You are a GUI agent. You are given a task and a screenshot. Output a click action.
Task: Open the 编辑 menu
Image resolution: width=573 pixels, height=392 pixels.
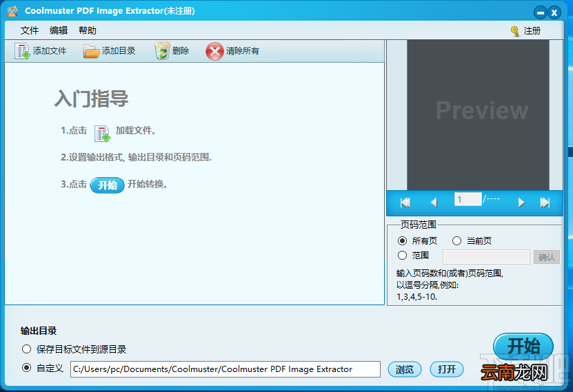[x=59, y=31]
